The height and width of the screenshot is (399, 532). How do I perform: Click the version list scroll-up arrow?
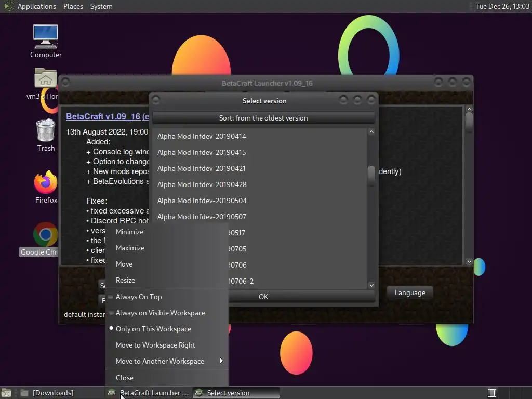click(x=371, y=132)
